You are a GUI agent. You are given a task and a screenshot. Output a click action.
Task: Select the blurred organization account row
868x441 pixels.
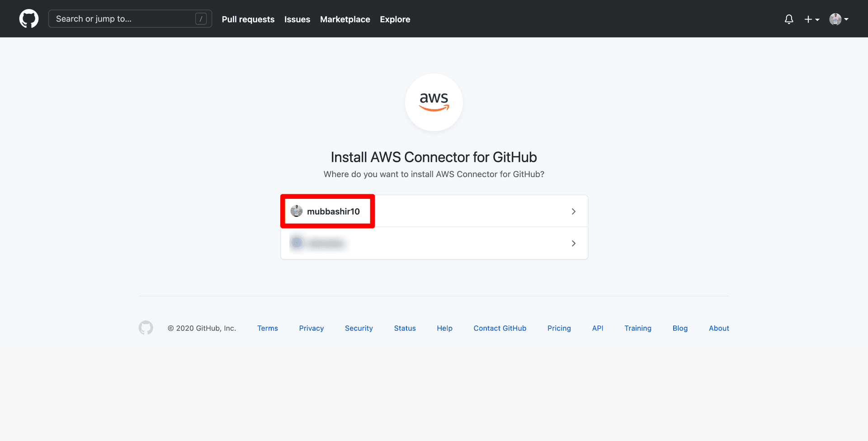point(434,243)
